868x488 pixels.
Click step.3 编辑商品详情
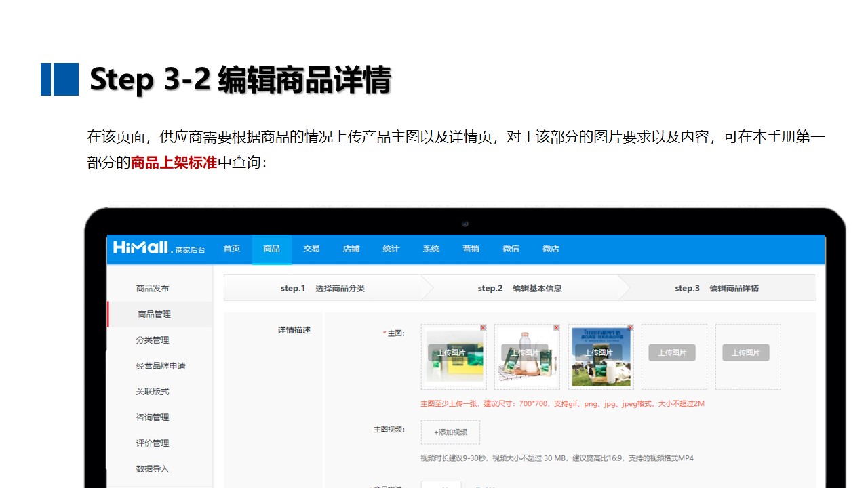click(x=717, y=288)
